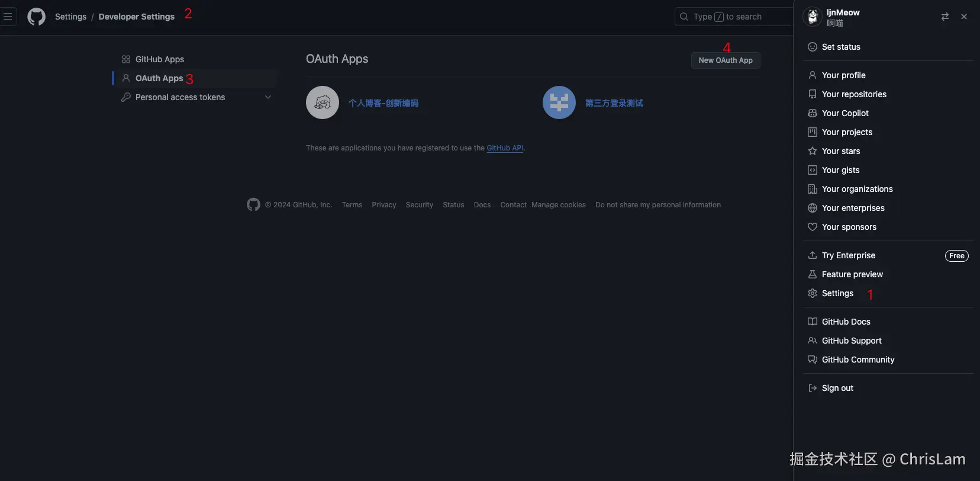The height and width of the screenshot is (481, 980).
Task: Open the hamburger navigation menu
Action: click(x=8, y=17)
